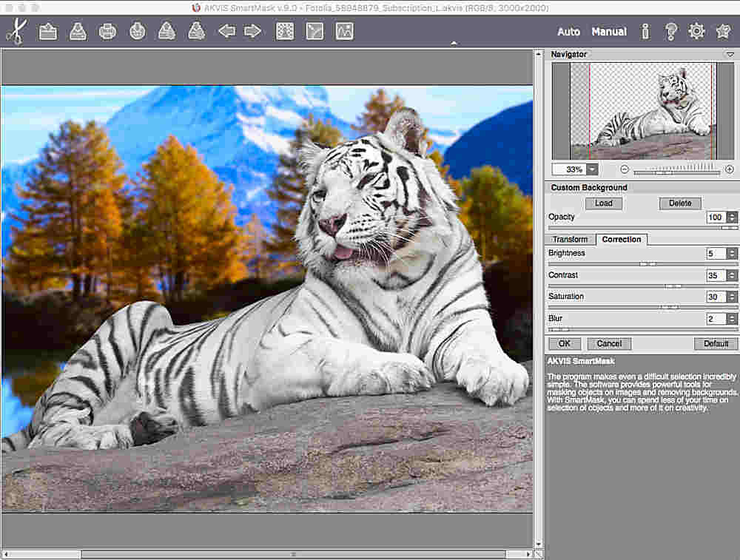Open the 33% zoom level dropdown
740x560 pixels.
592,169
